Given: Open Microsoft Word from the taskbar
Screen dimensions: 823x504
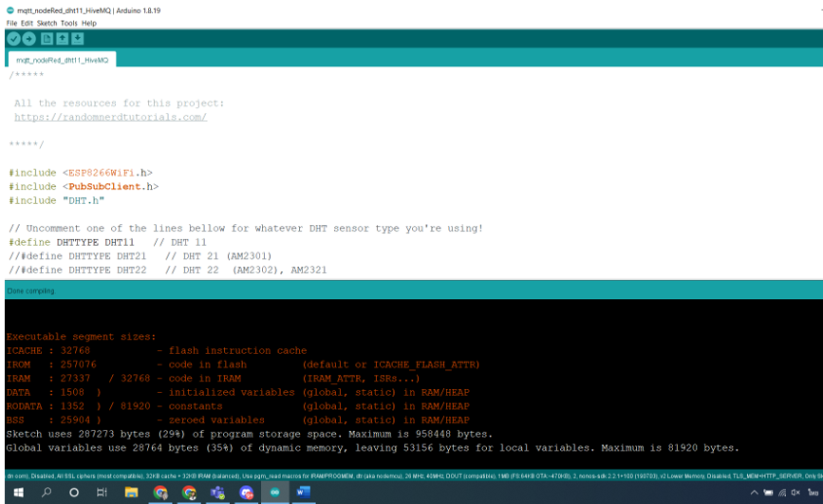Looking at the screenshot, I should [x=304, y=493].
